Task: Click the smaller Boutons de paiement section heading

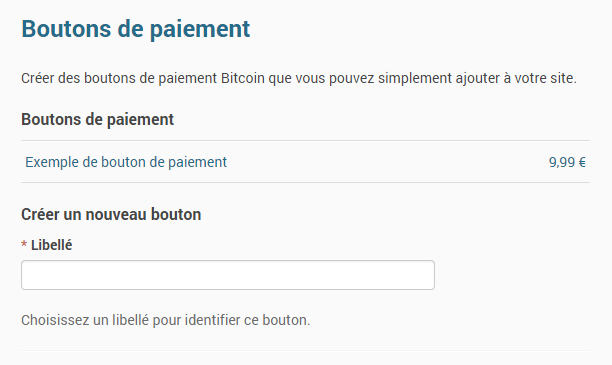Action: (x=97, y=119)
